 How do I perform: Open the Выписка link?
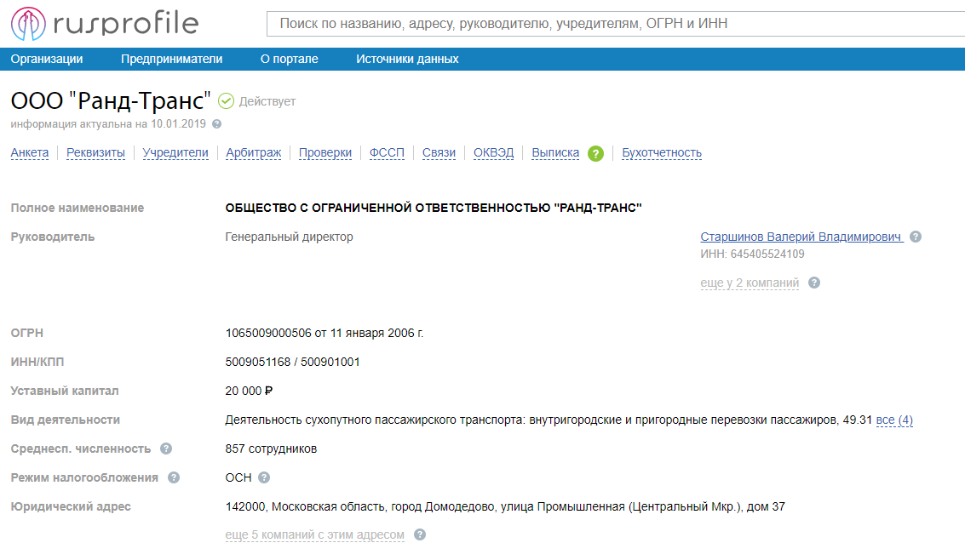[555, 152]
